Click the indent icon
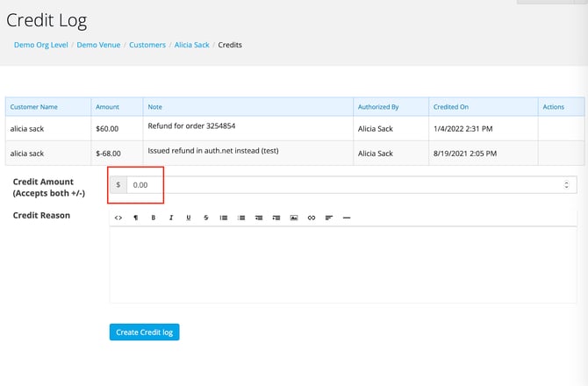588x386 pixels. click(x=276, y=218)
